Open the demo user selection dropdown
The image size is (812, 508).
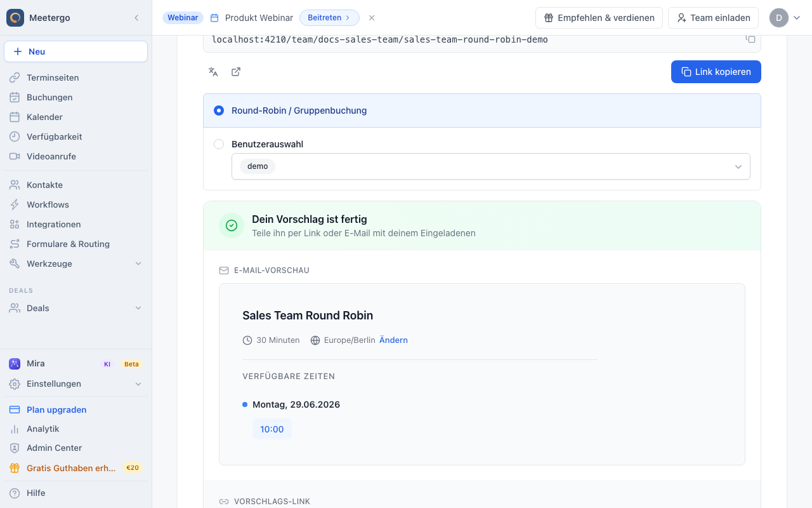491,166
